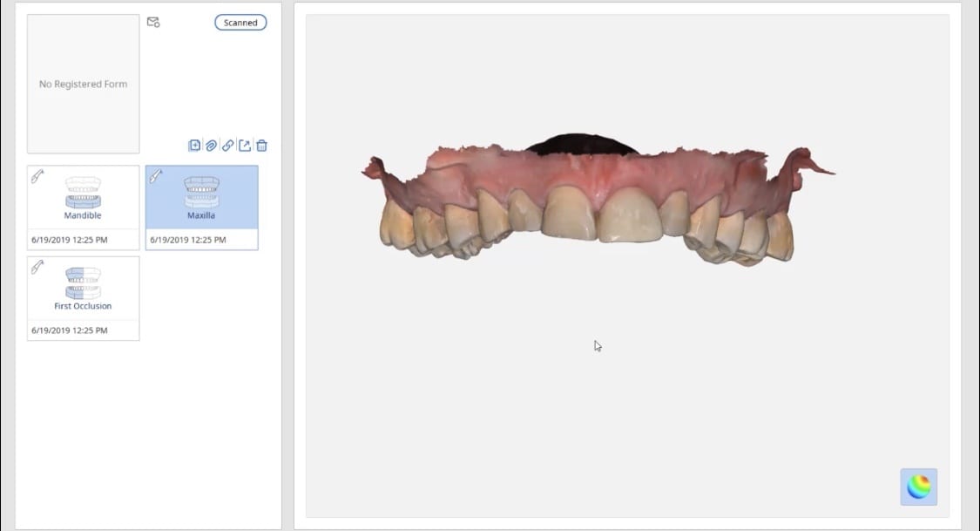
Task: Click the trash delete icon
Action: (262, 146)
